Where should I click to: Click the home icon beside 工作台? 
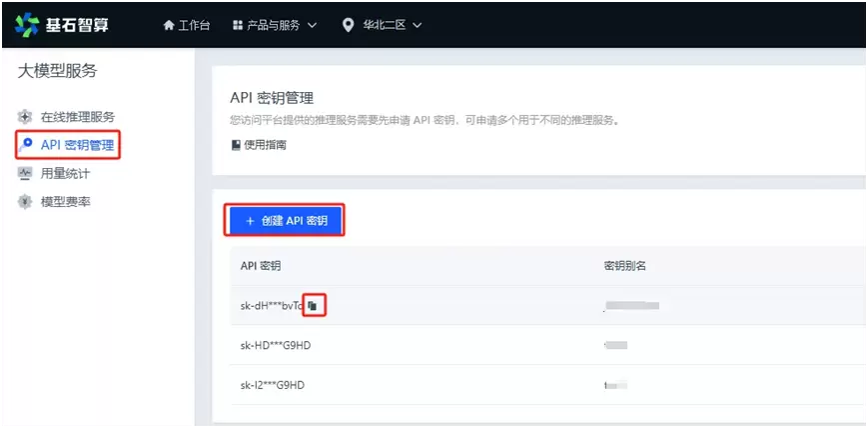point(169,25)
